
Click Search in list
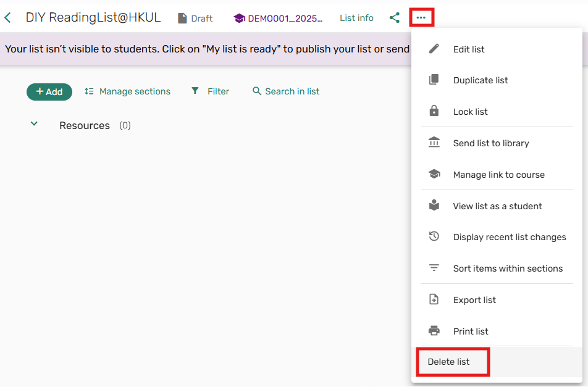(286, 91)
